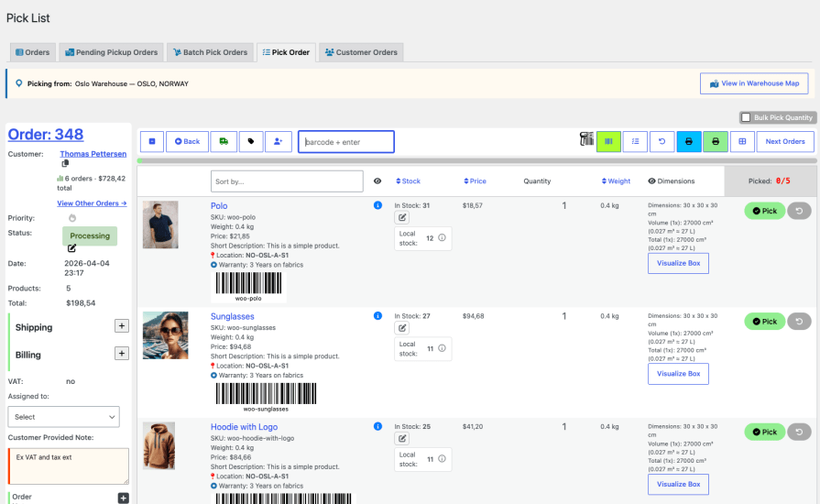Show Polo local stock info tooltip icon
This screenshot has height=504, width=820.
[442, 238]
